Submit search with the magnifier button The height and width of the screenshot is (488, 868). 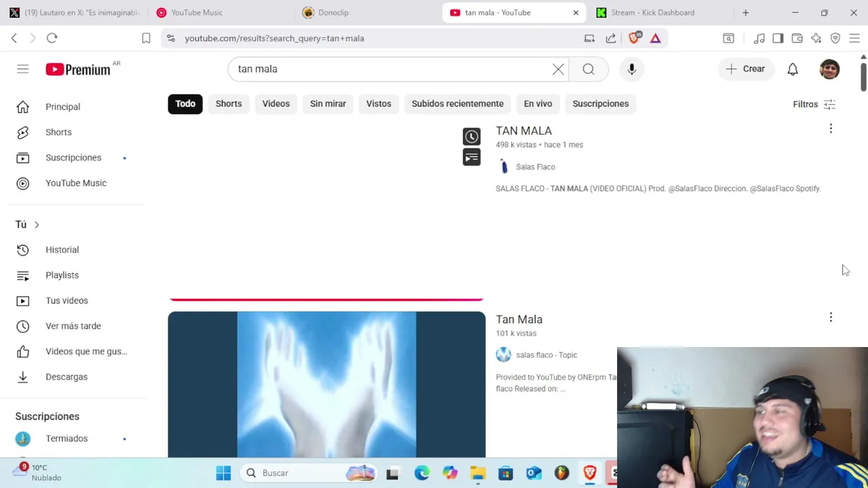tap(589, 69)
